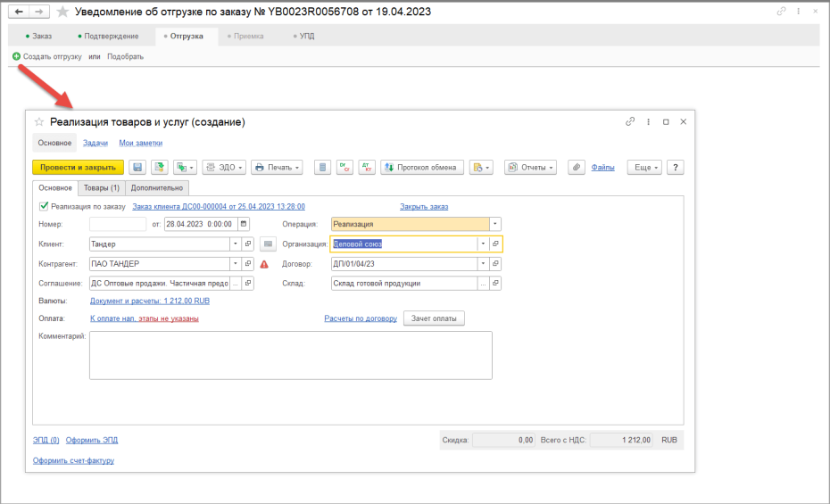This screenshot has width=830, height=504.
Task: Open the document movements report icon
Action: point(322,167)
